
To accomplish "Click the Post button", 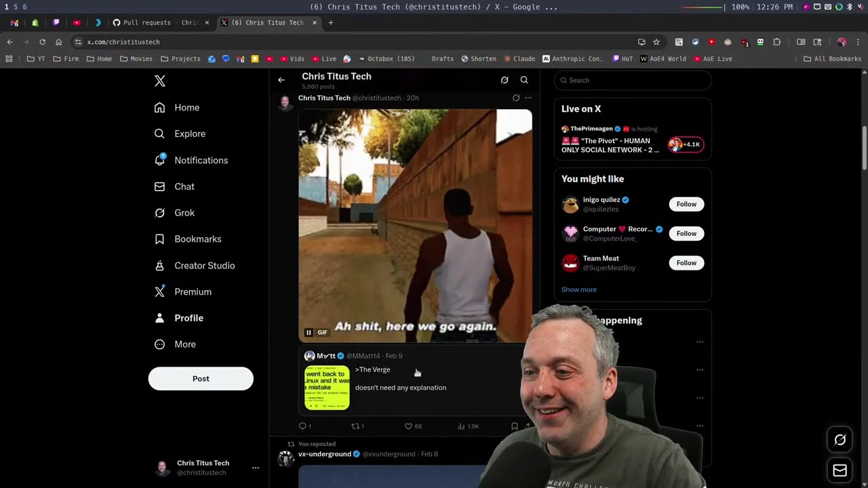I will 201,379.
